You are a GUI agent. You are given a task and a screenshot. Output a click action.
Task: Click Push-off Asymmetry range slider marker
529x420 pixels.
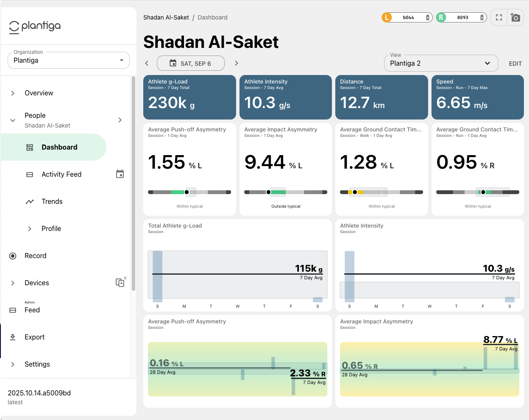click(x=187, y=192)
